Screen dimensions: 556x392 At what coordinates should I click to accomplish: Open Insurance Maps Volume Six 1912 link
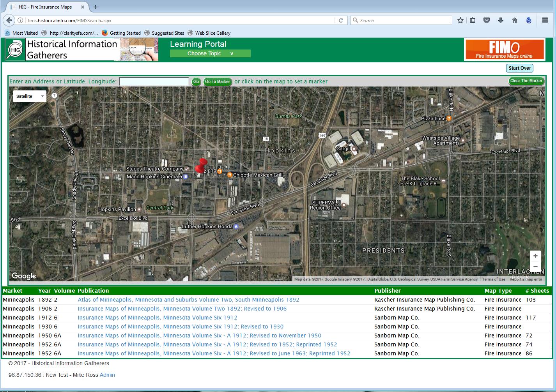tap(158, 318)
